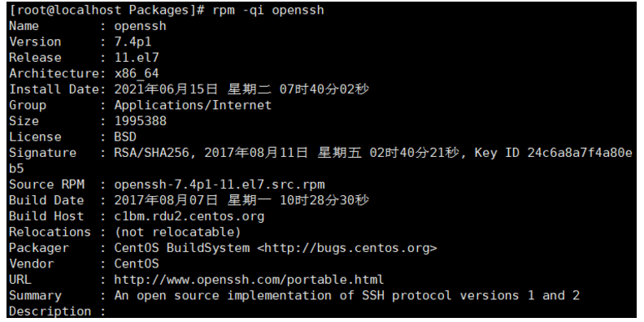The width and height of the screenshot is (644, 322).
Task: Click the Vendor value CentOS
Action: pos(137,263)
